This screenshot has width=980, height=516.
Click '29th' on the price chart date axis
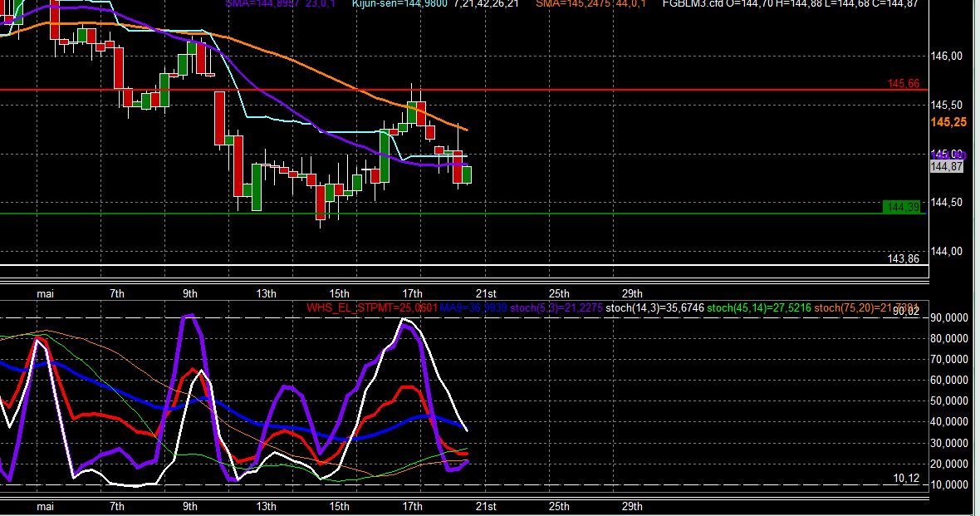click(x=632, y=293)
